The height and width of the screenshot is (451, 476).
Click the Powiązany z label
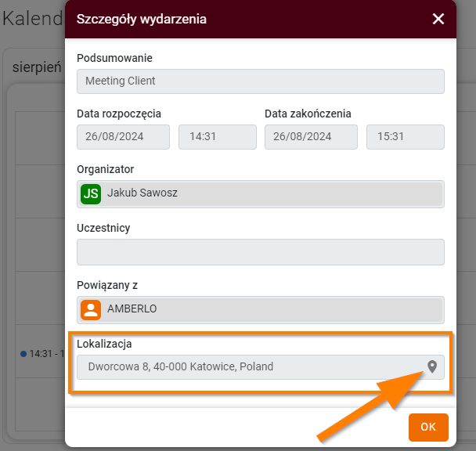point(107,286)
